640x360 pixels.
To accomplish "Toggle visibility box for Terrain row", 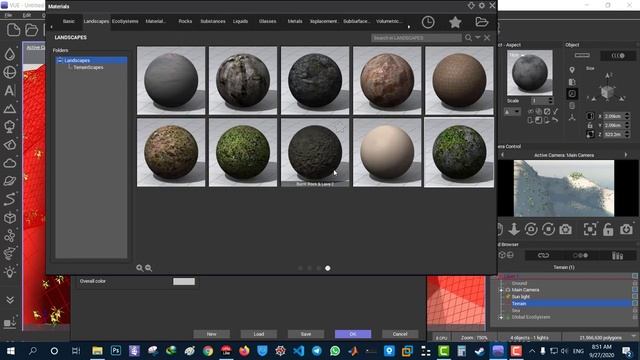I will (x=635, y=303).
